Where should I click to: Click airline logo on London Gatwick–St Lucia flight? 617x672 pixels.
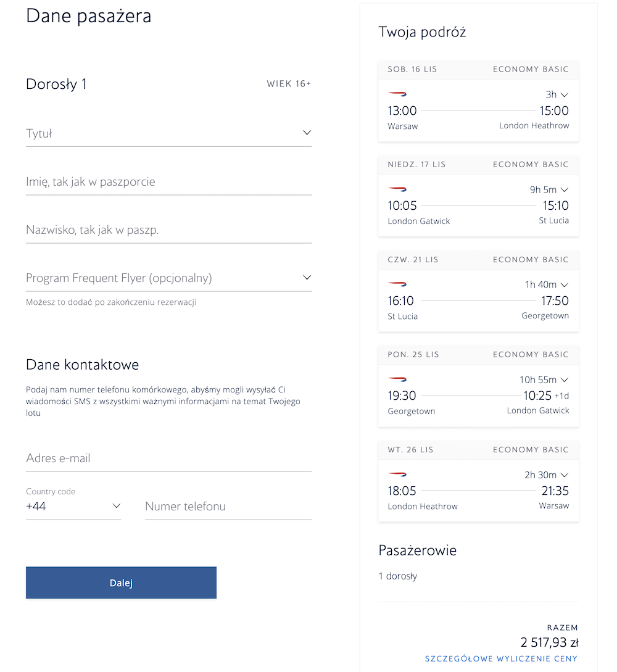coord(397,189)
